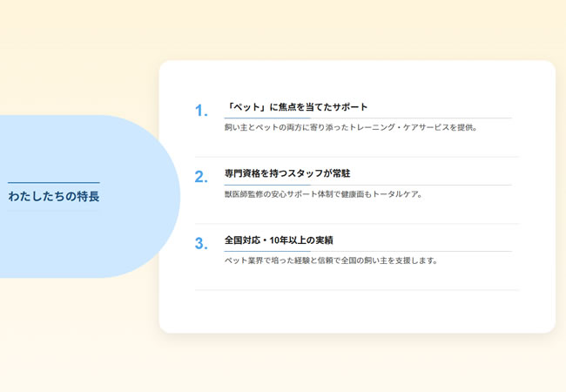Select the number 1. marker
The image size is (566, 392).
[201, 111]
